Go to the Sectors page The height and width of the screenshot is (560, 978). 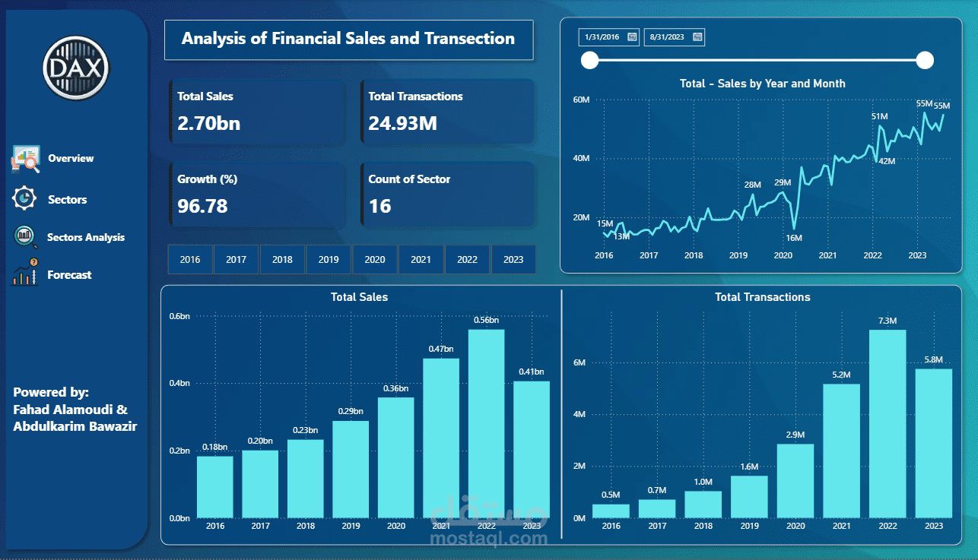click(67, 199)
